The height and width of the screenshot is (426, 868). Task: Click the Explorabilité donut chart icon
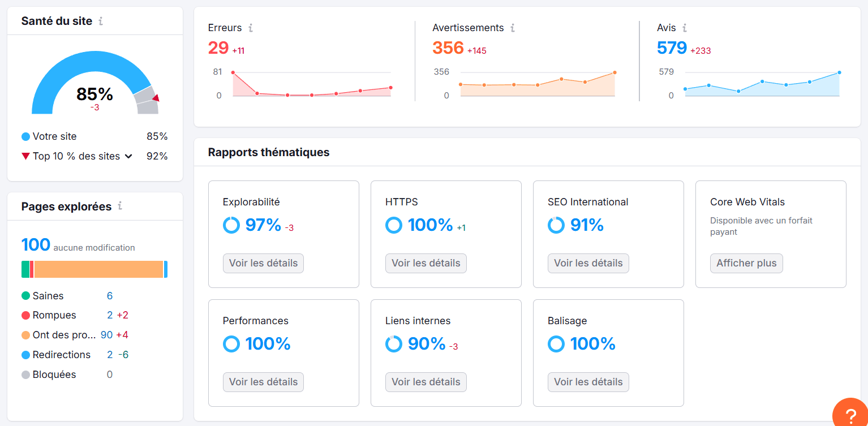point(231,225)
